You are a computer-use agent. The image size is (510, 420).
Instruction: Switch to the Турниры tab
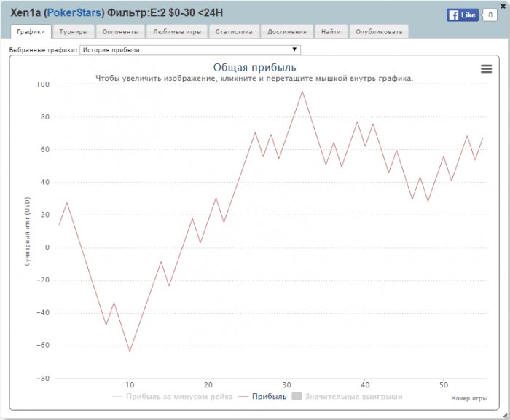click(74, 32)
